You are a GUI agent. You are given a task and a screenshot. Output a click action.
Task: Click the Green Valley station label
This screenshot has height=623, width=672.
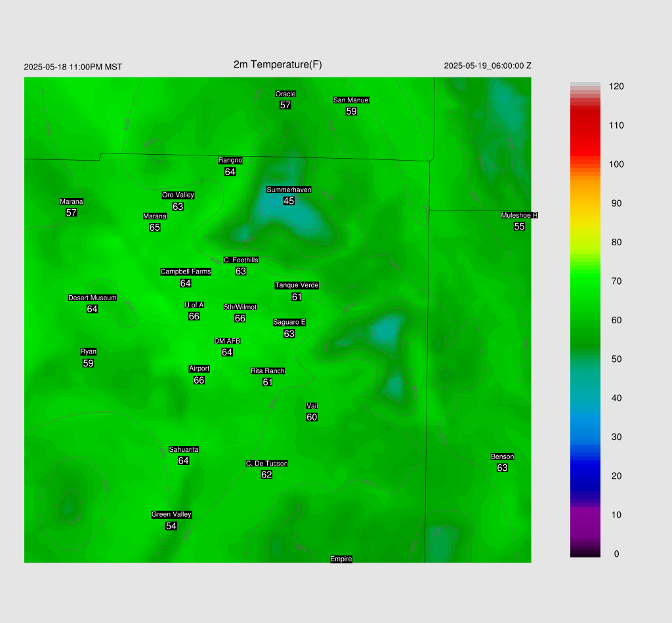(x=171, y=514)
